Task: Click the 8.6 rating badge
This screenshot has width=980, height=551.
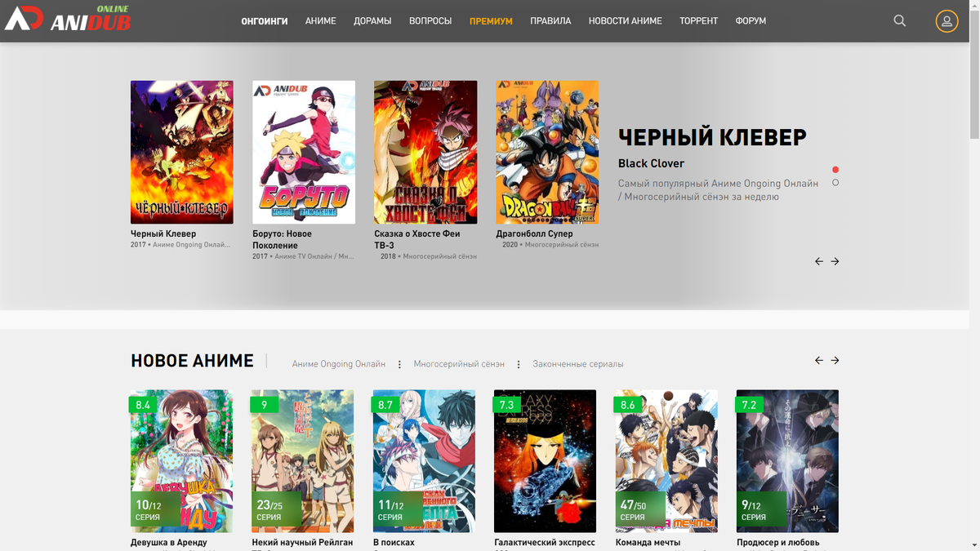Action: pos(628,405)
